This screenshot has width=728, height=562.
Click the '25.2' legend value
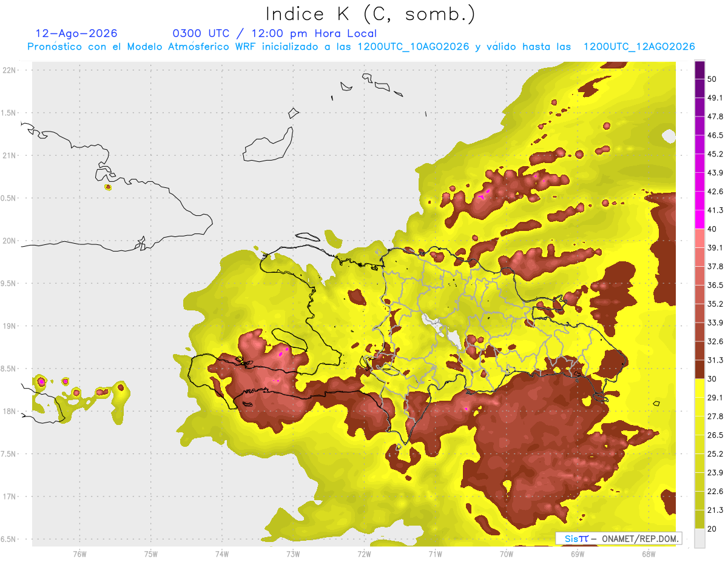click(716, 454)
